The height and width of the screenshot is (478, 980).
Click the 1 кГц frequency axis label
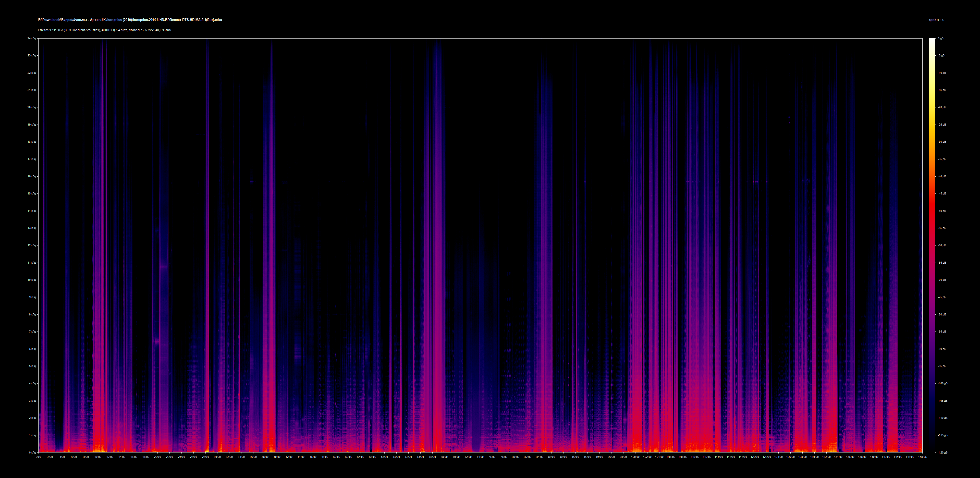(32, 435)
